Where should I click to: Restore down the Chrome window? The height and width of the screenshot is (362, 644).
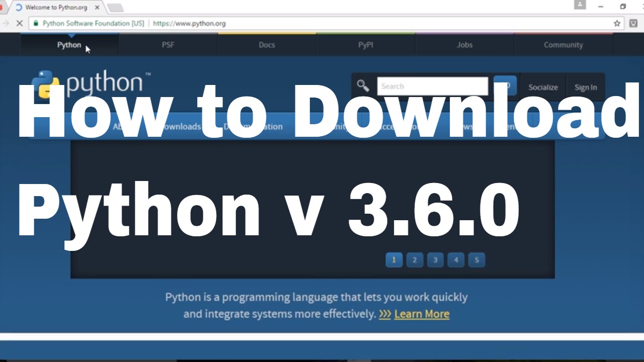tap(623, 7)
